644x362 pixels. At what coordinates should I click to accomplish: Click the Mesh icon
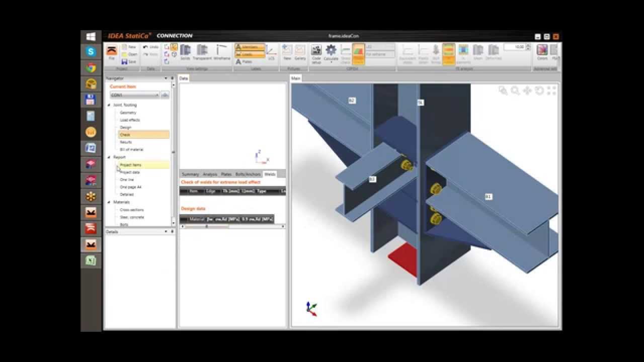(478, 53)
